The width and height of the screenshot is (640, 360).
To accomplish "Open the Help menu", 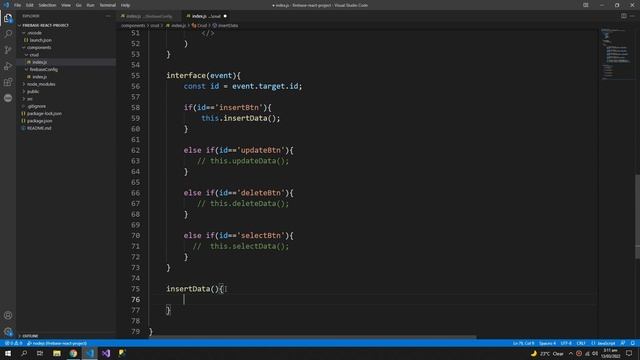I will tap(125, 5).
